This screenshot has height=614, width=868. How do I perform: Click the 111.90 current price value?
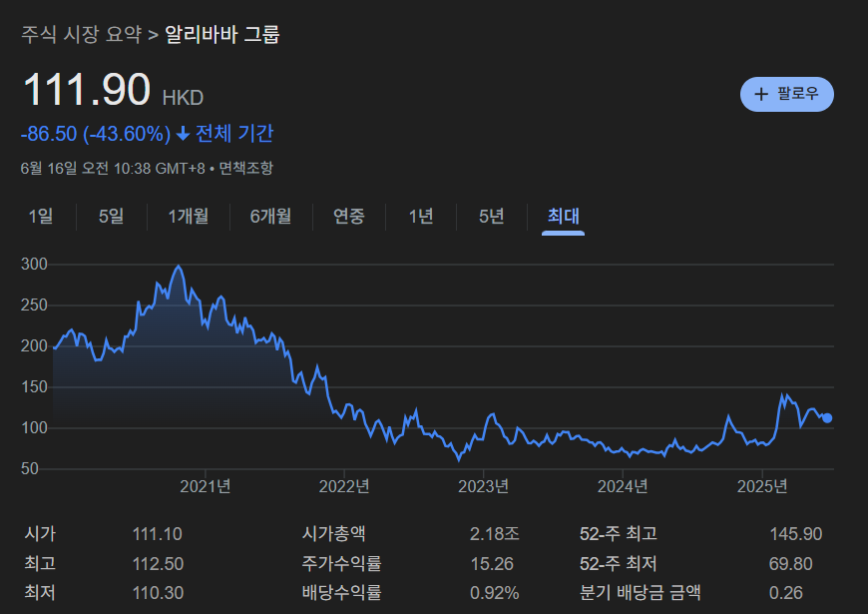87,90
